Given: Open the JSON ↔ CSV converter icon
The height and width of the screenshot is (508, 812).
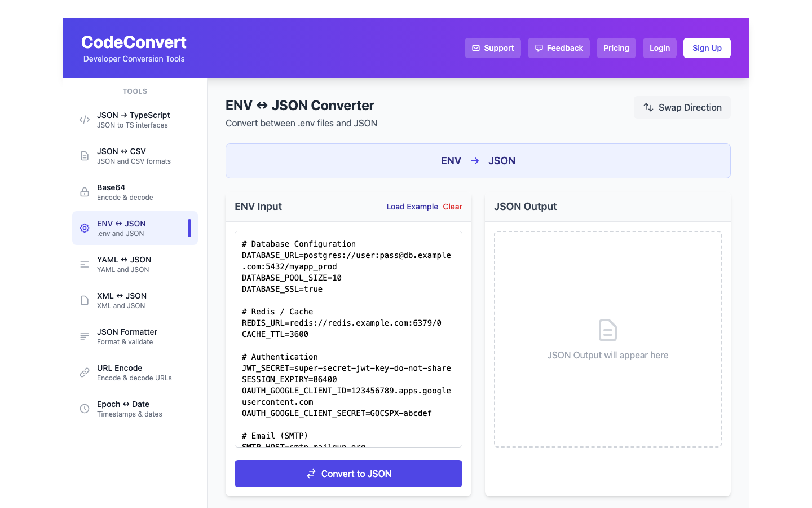Looking at the screenshot, I should 84,156.
